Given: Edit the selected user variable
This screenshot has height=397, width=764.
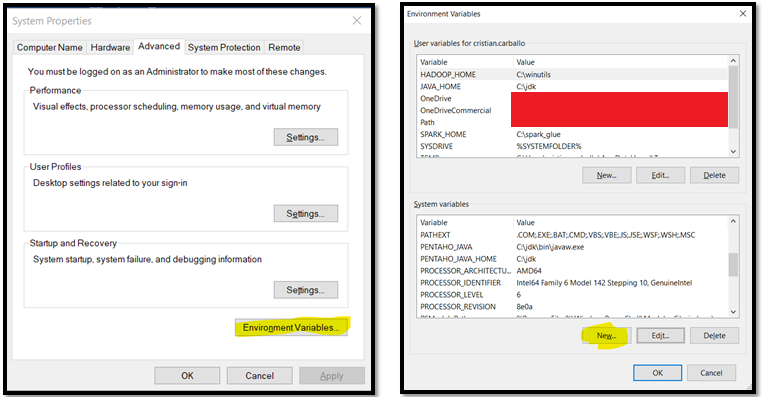Looking at the screenshot, I should click(660, 175).
